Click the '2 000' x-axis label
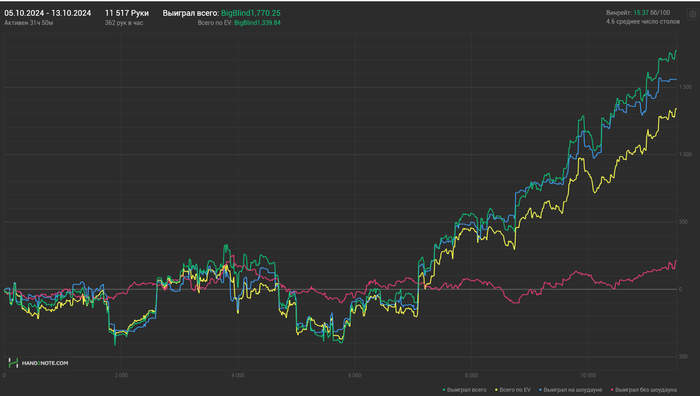 [121, 375]
